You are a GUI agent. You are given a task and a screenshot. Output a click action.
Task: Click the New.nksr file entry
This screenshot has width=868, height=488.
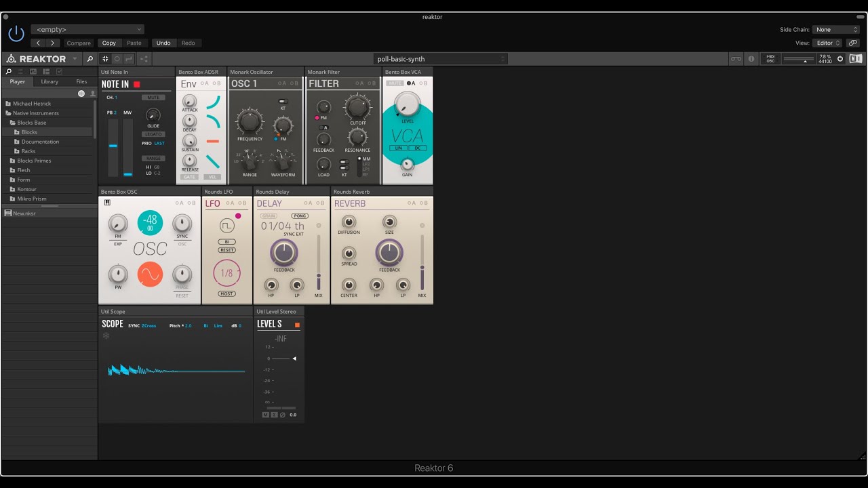click(50, 213)
